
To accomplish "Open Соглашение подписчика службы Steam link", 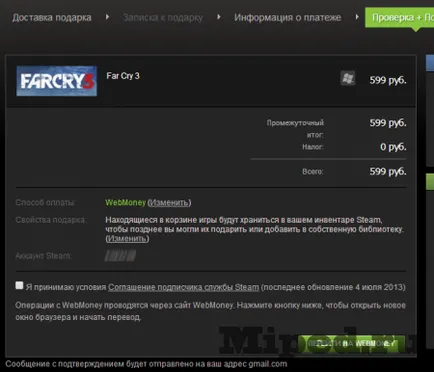I will (183, 287).
